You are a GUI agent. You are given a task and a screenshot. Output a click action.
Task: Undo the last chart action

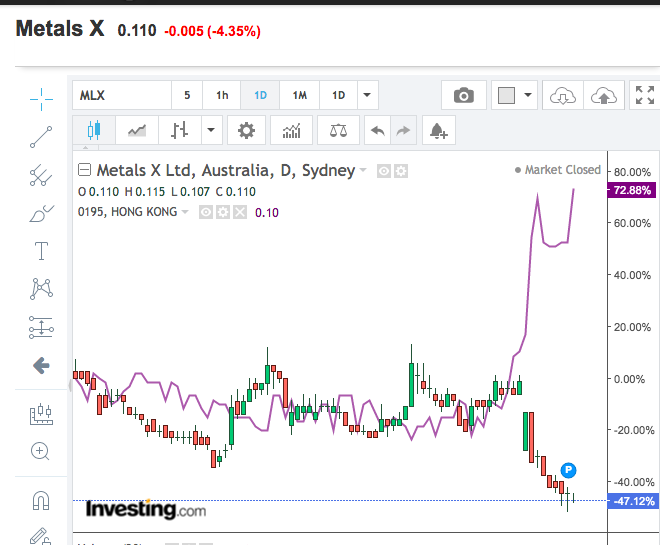tap(378, 130)
